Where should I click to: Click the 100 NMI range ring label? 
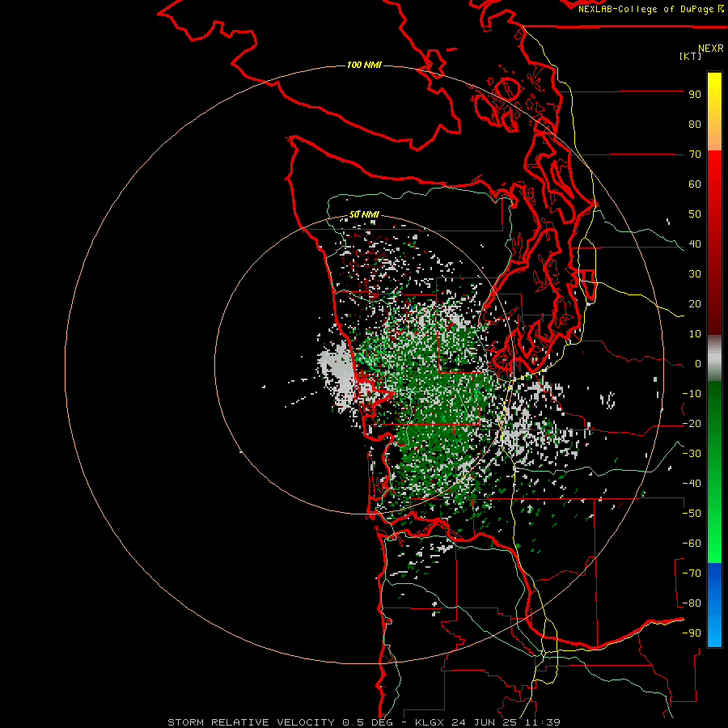click(364, 65)
